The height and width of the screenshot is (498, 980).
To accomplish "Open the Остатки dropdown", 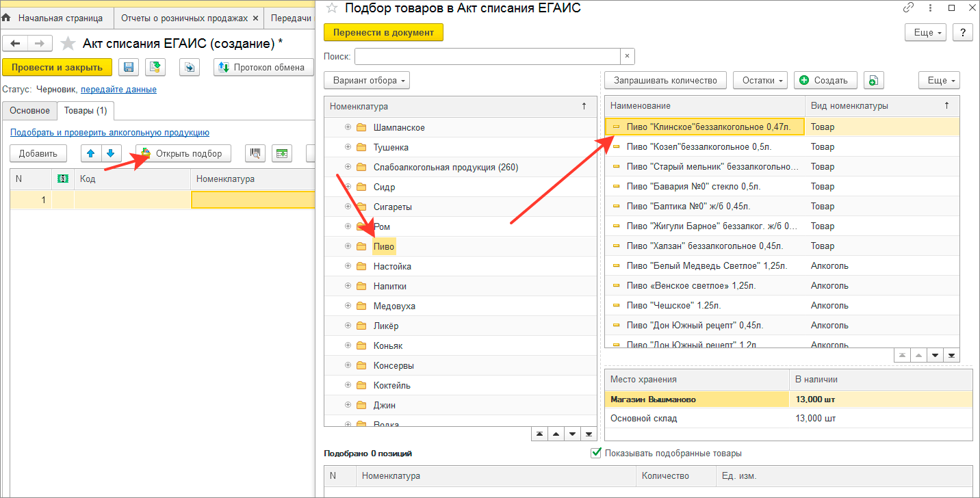I will tap(760, 80).
